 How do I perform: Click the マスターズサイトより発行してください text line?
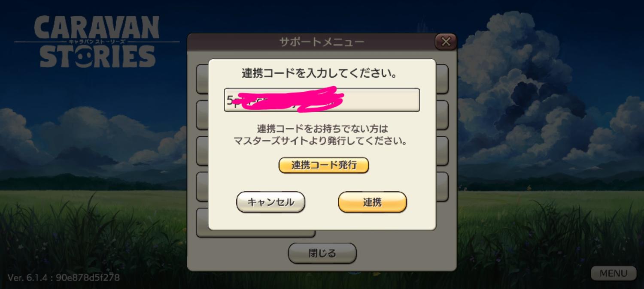coord(321,140)
